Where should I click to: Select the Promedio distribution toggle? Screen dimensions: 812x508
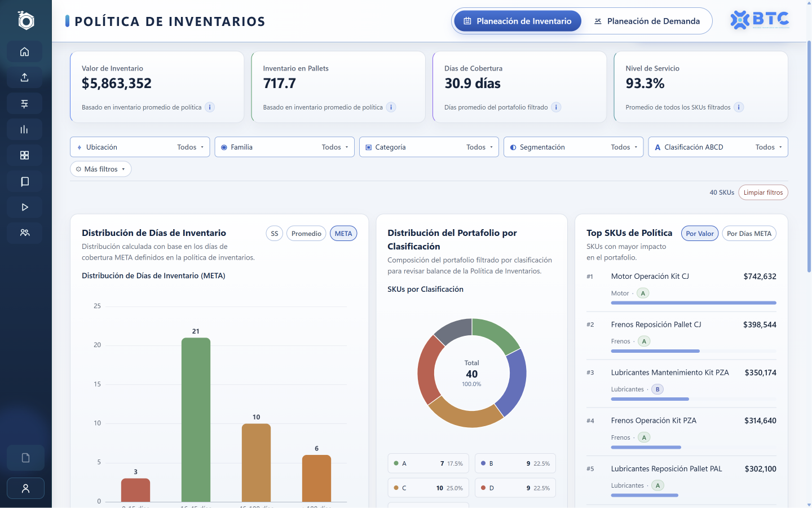(x=306, y=234)
